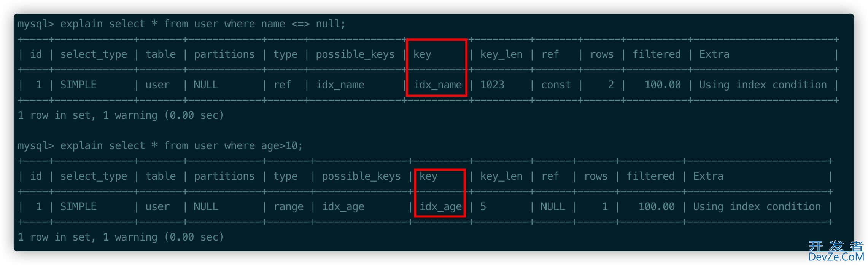868x265 pixels.
Task: Click the possible_keys value idx_name
Action: click(340, 85)
